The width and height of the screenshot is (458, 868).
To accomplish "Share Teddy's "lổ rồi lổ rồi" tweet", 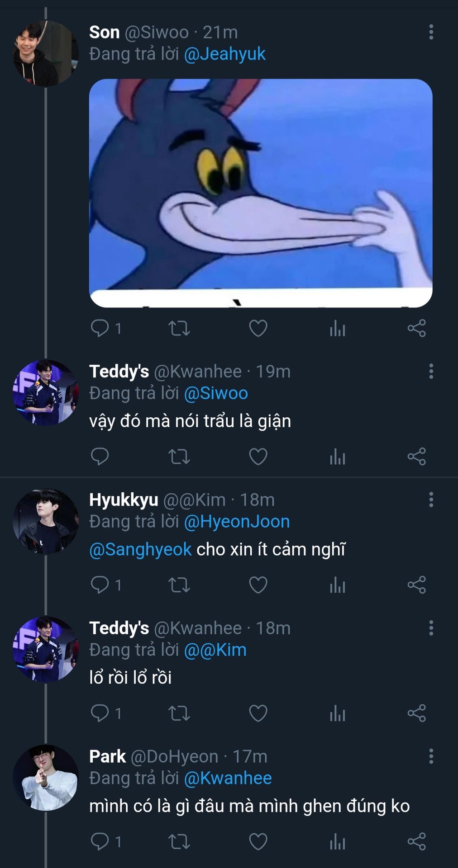I will (x=416, y=713).
